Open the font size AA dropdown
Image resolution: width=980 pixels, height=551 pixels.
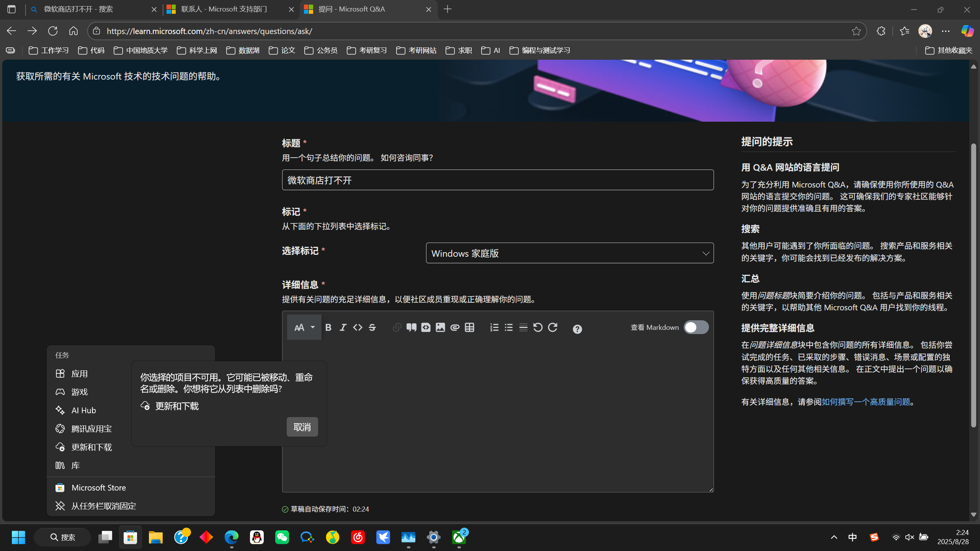[304, 328]
